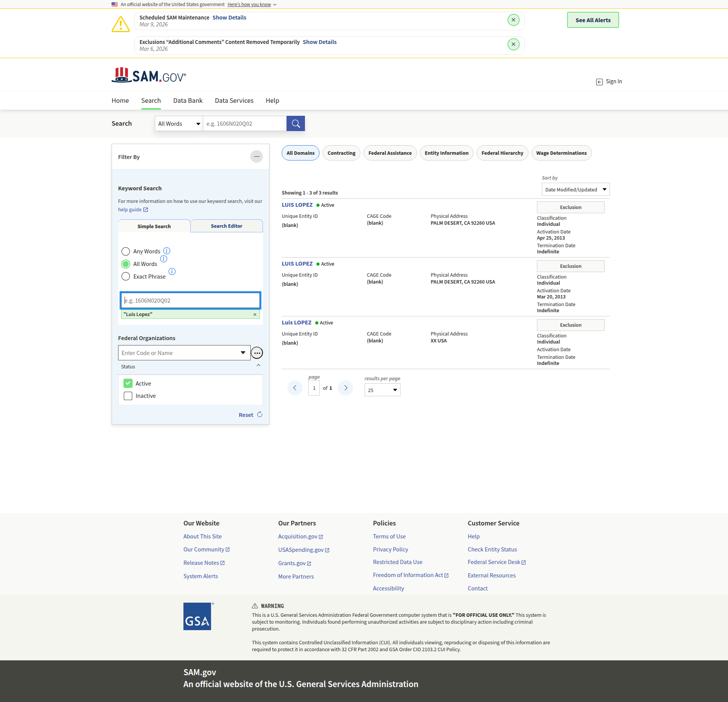
Task: Click the Reset filters icon
Action: click(260, 415)
